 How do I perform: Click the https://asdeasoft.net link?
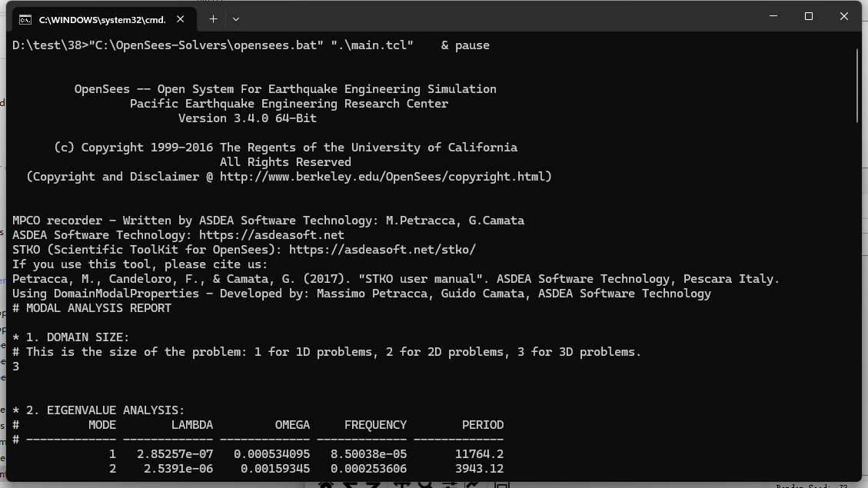pos(271,235)
